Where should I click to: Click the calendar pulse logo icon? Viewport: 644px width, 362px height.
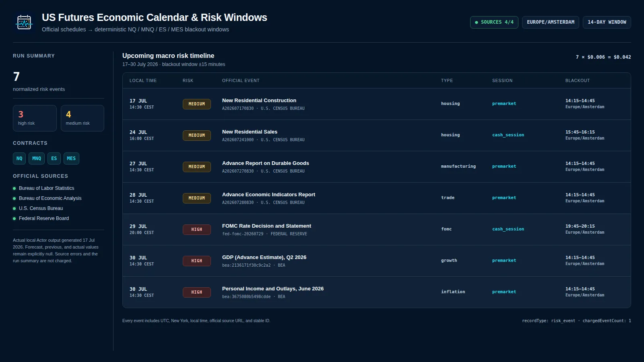coord(24,23)
